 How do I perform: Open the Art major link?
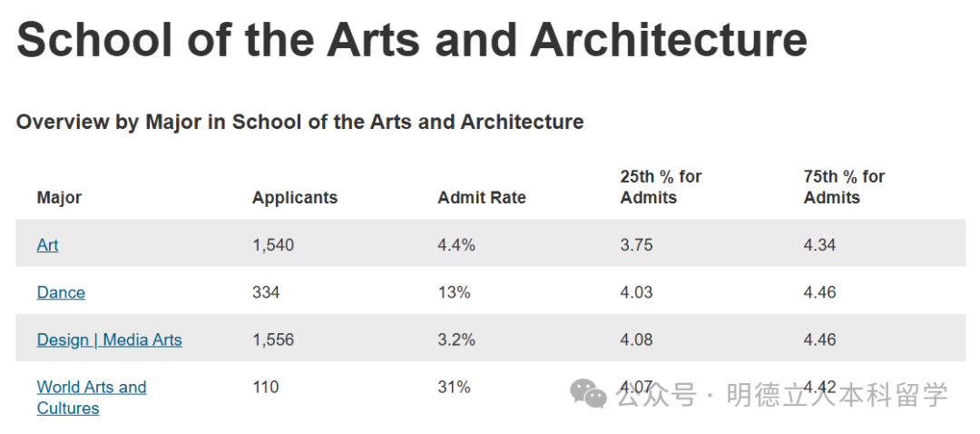coord(47,245)
